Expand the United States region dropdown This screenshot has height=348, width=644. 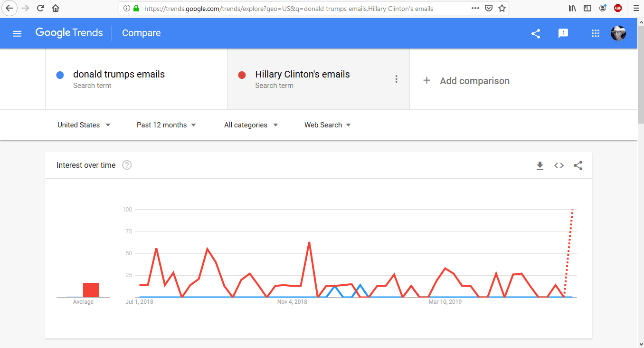click(84, 125)
